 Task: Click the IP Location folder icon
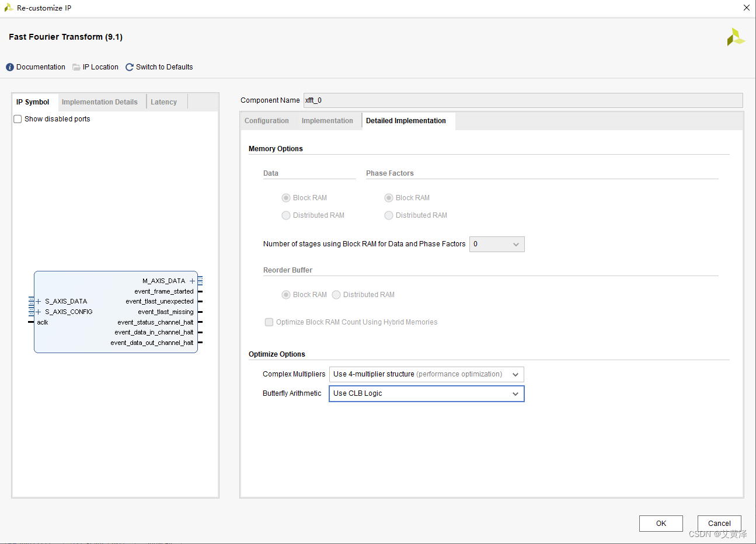76,67
